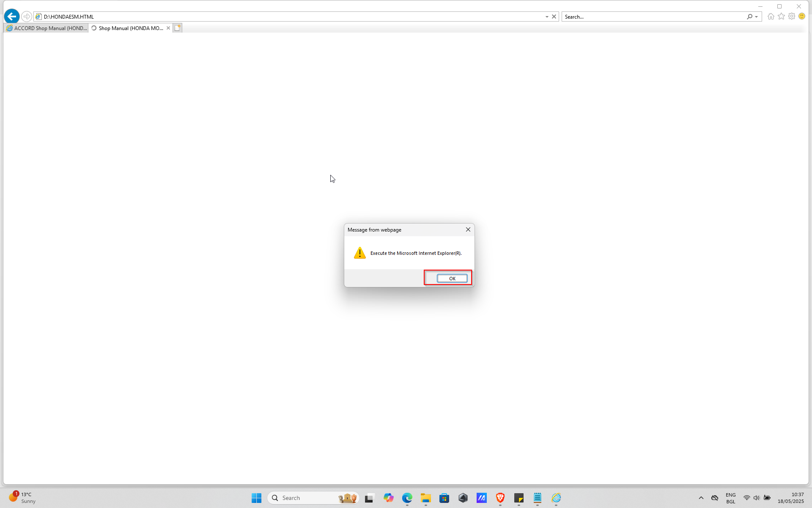Click the taskbar Search box
This screenshot has width=812, height=508.
tap(313, 498)
